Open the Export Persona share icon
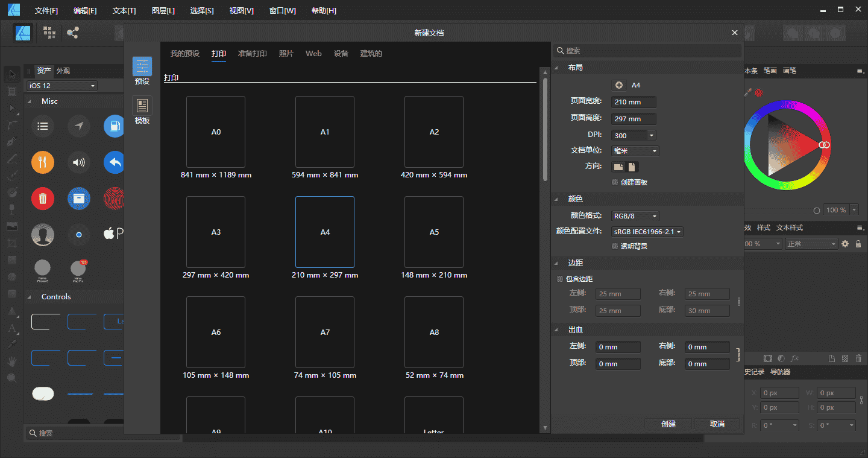 click(73, 33)
